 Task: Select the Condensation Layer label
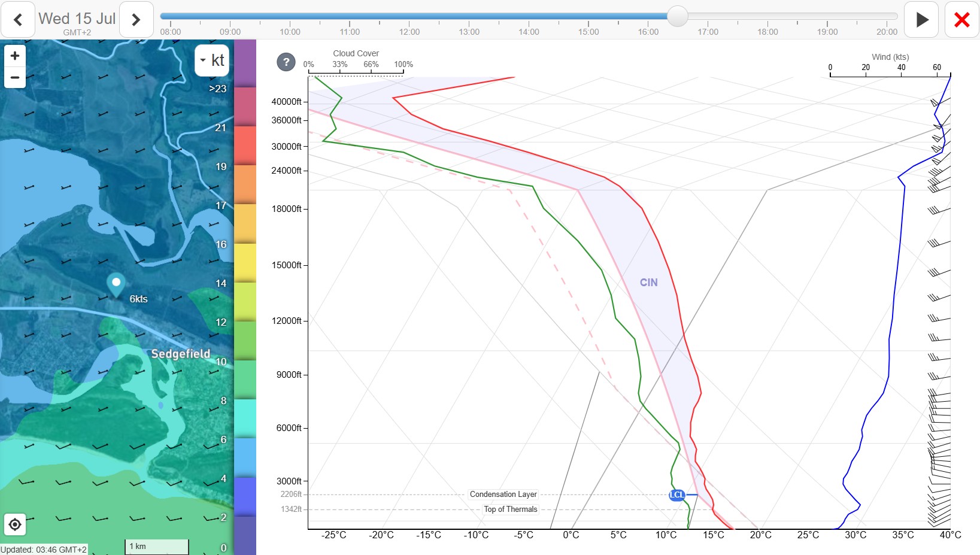click(503, 495)
